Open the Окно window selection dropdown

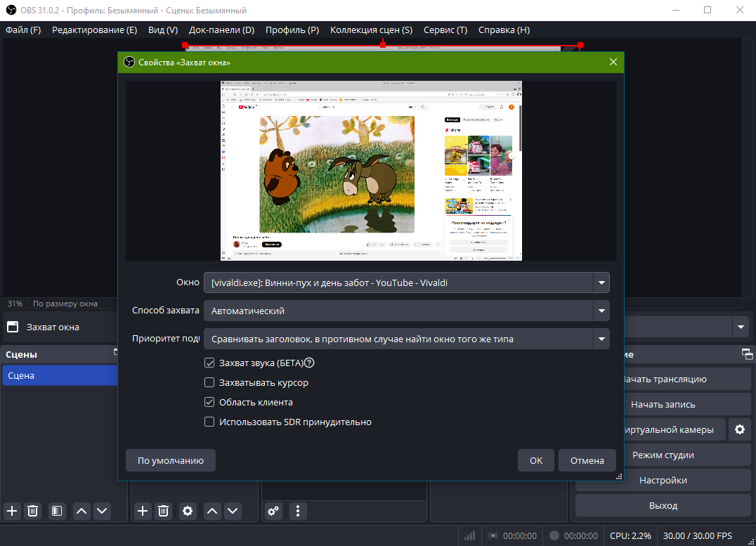[406, 282]
